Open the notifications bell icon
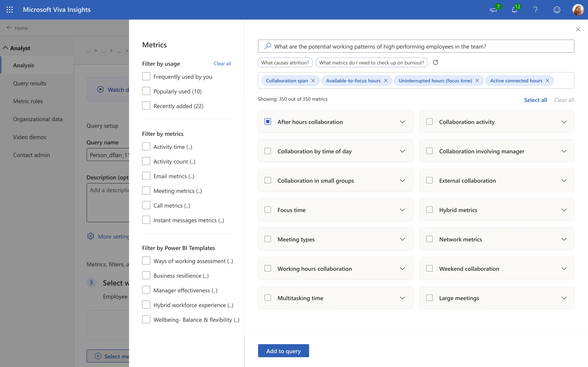Screen dimensions: 588x367 pos(514,10)
